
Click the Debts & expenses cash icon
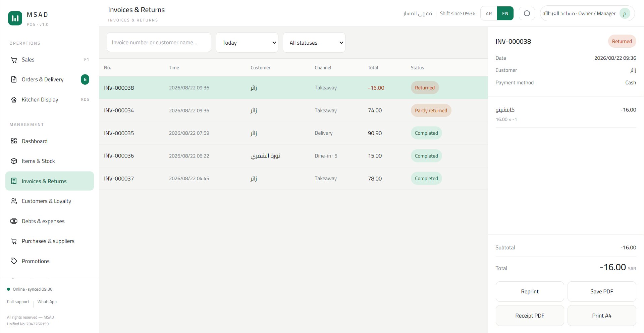pos(14,221)
